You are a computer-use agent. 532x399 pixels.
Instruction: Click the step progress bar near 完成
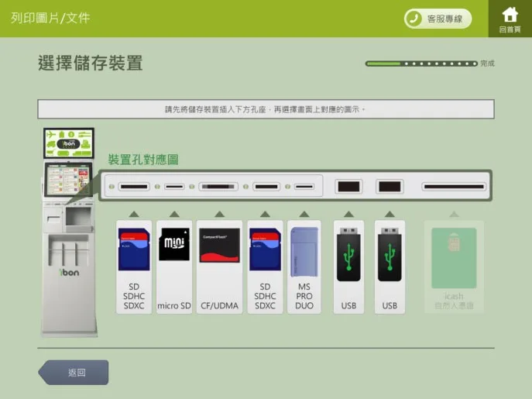pos(421,64)
